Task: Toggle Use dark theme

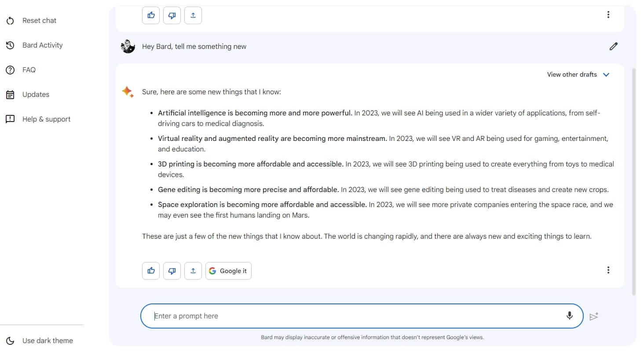Action: pos(39,340)
